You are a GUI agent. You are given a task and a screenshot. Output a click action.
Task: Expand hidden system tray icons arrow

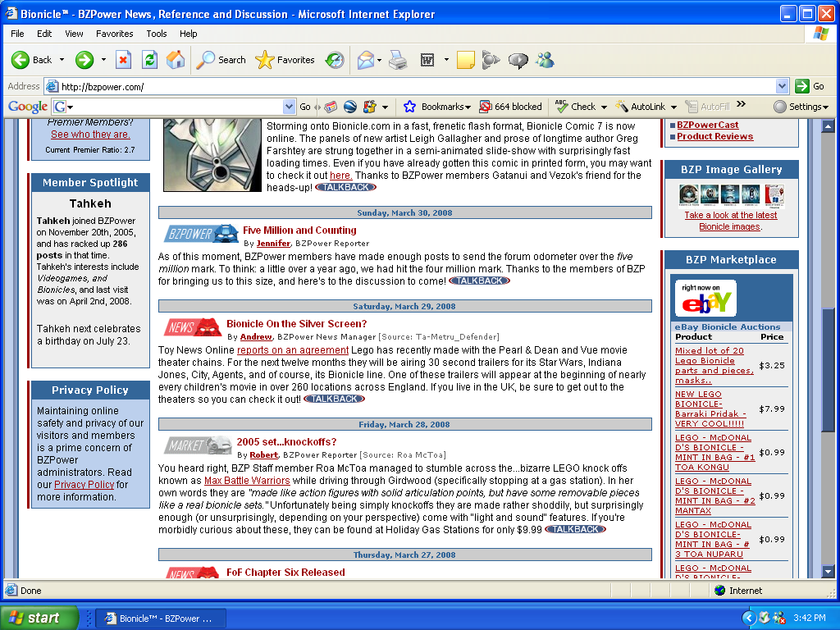point(749,619)
